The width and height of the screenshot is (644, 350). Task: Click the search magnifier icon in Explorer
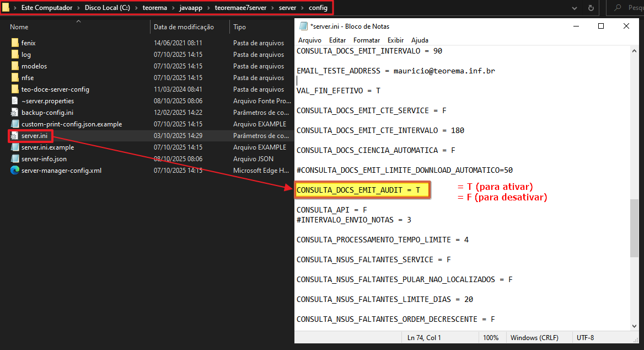point(618,8)
